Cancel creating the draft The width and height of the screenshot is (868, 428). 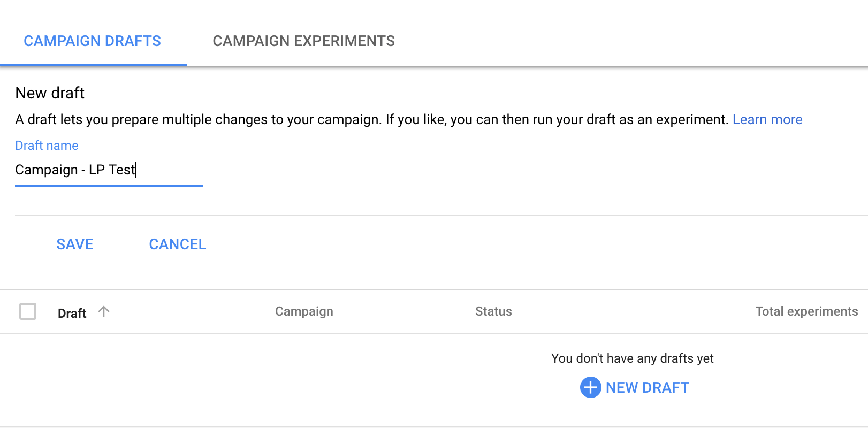(177, 244)
